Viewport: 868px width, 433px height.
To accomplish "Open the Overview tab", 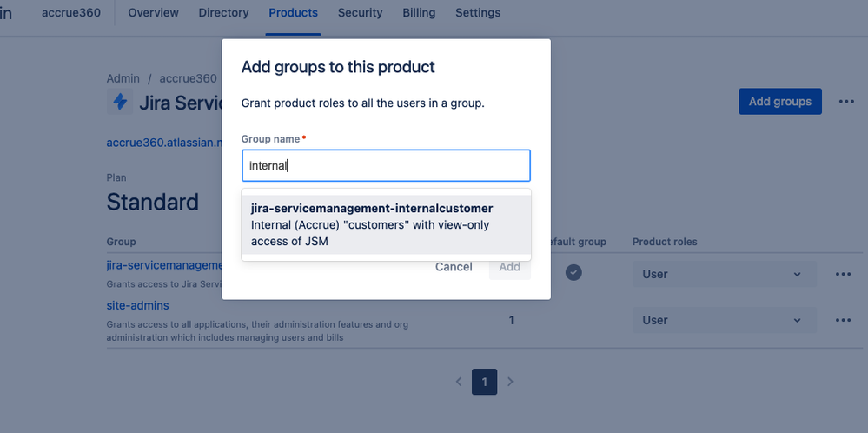I will 153,13.
